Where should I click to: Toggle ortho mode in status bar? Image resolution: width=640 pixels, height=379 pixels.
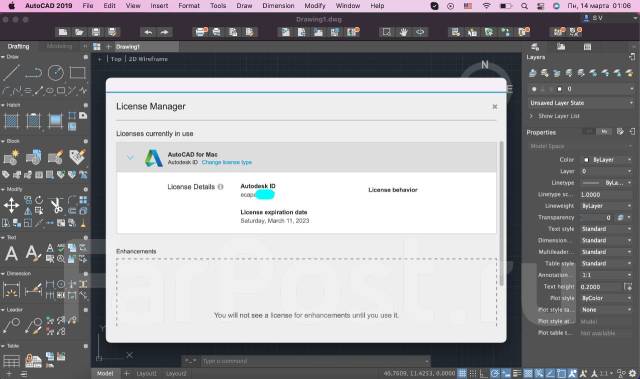484,373
